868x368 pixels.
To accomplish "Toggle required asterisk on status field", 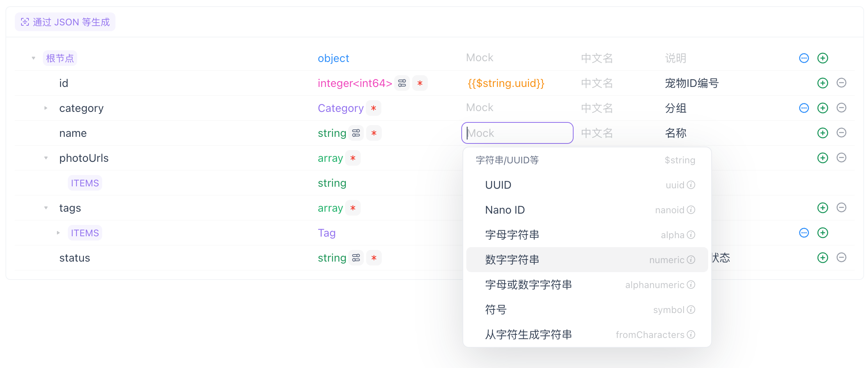I will tap(374, 258).
